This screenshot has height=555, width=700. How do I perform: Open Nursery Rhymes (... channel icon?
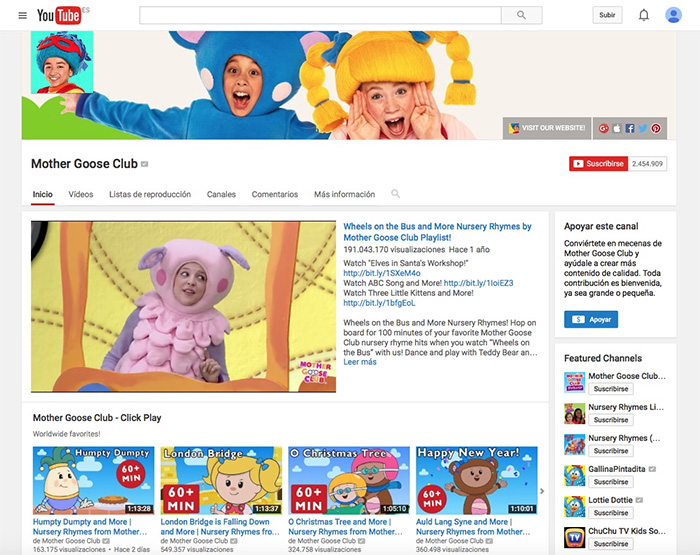(x=575, y=444)
